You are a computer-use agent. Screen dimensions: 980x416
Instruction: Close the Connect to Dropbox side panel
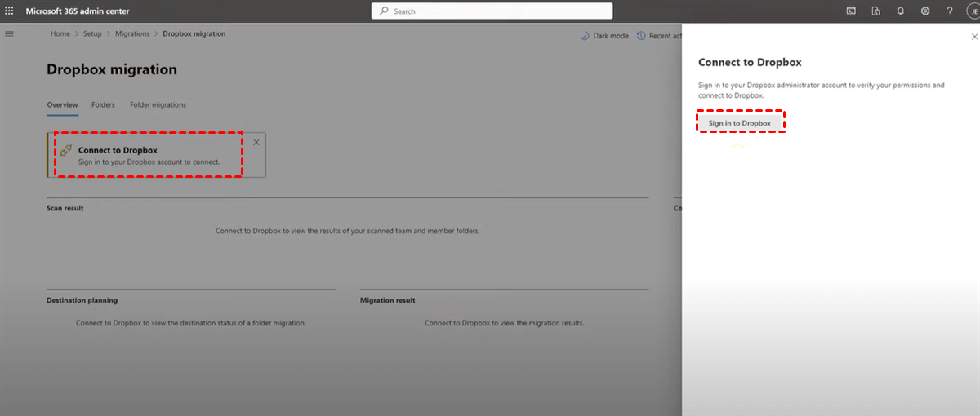click(973, 37)
